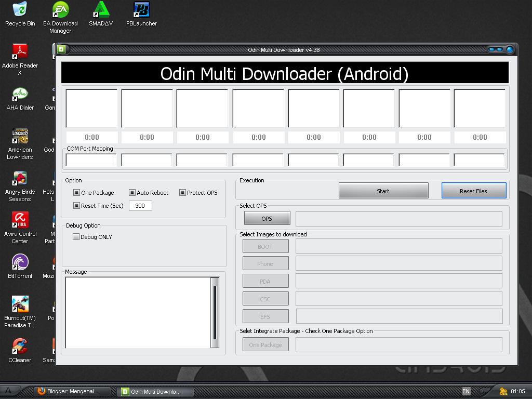Toggle the One Package checkbox
Viewport: 532px width, 399px height.
77,192
